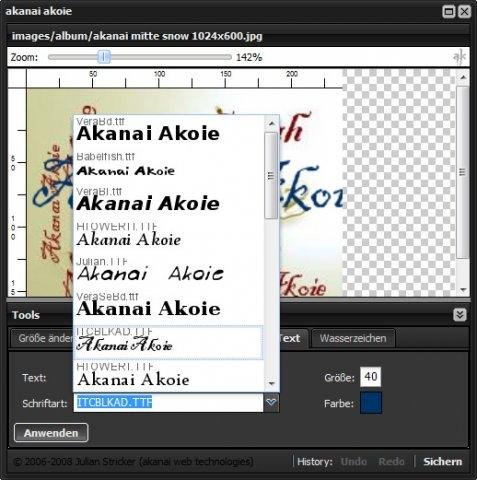
Task: Click the copyright Julian Stricker footer text
Action: (x=133, y=462)
